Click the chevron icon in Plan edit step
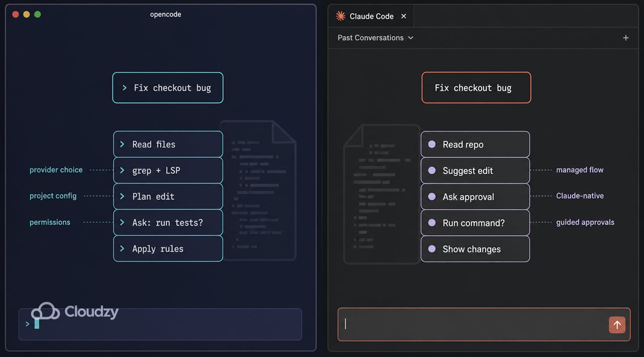The width and height of the screenshot is (644, 357). (122, 196)
